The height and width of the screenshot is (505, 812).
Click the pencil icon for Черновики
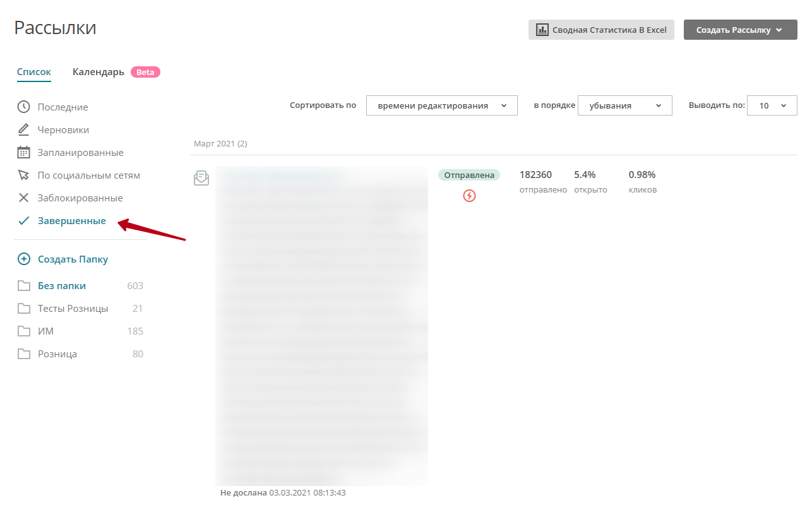pyautogui.click(x=23, y=129)
